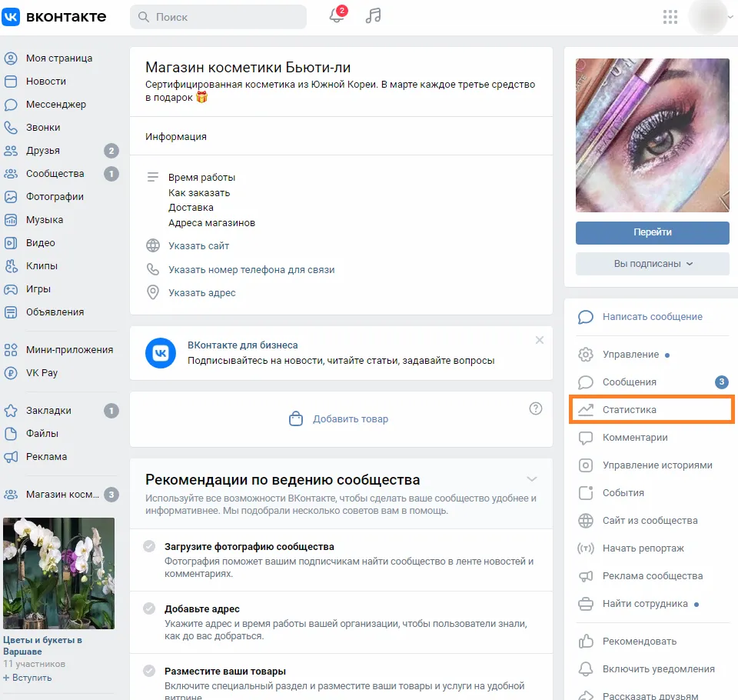Toggle checkmark for Загрузите фотографию сообщества
This screenshot has height=700, width=738.
tap(149, 546)
